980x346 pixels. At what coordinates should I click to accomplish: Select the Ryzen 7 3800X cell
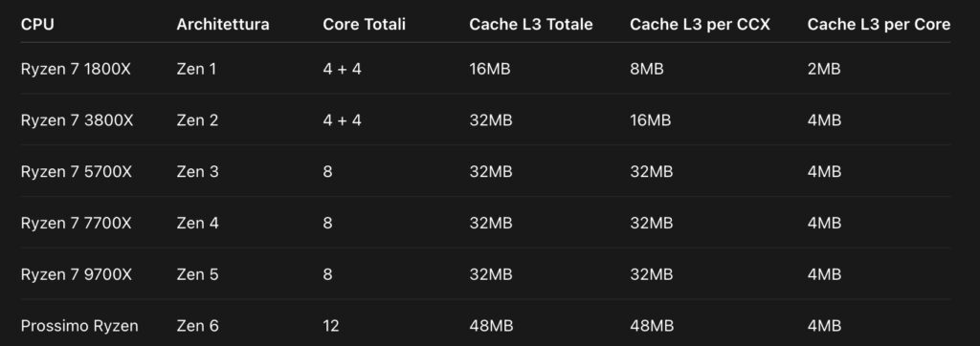click(77, 119)
